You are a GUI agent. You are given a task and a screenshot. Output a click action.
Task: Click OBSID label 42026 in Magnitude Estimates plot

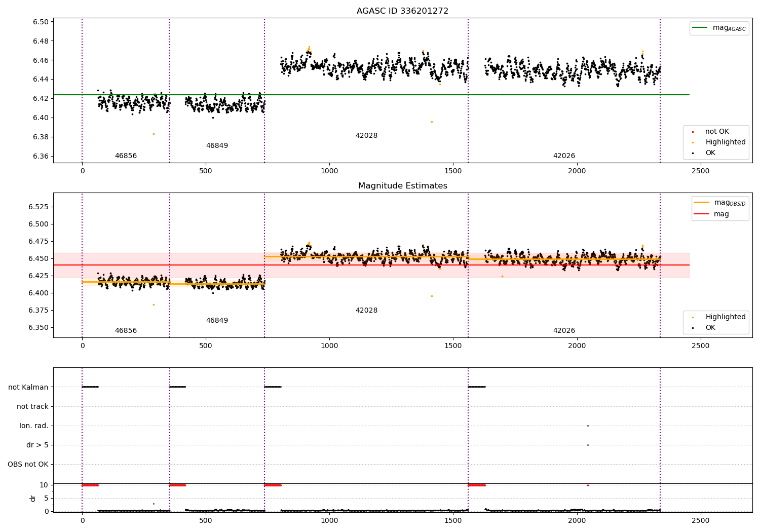[564, 331]
